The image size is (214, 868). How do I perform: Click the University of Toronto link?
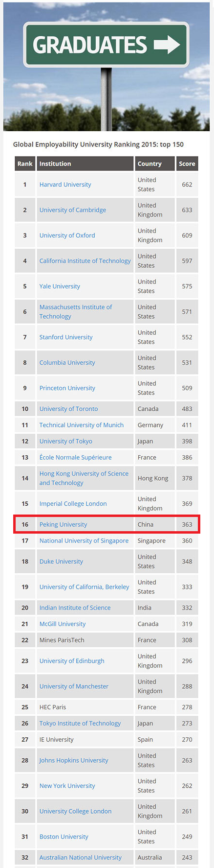click(x=68, y=409)
